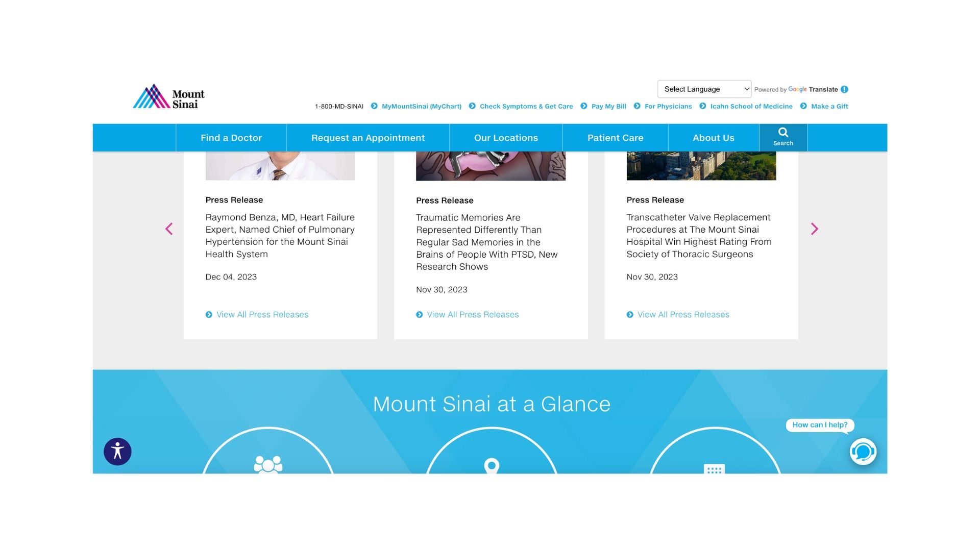Click Press Release label above Traumatic Memories
Image resolution: width=980 pixels, height=551 pixels.
(x=445, y=201)
